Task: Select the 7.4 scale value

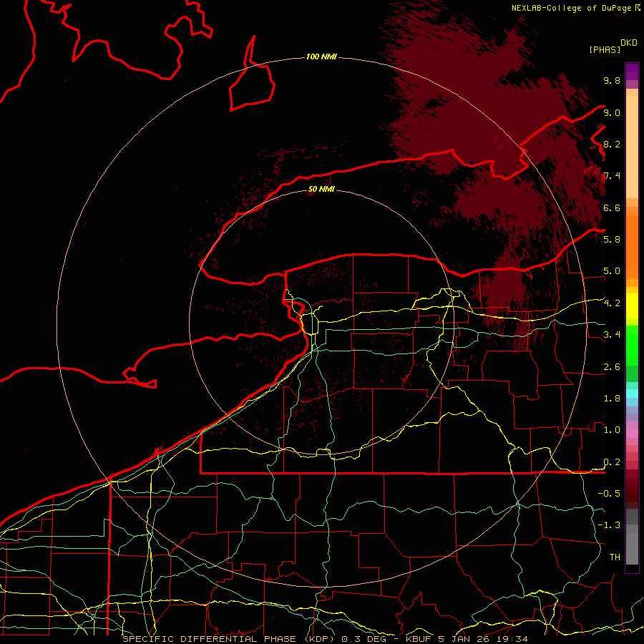Action: point(612,176)
